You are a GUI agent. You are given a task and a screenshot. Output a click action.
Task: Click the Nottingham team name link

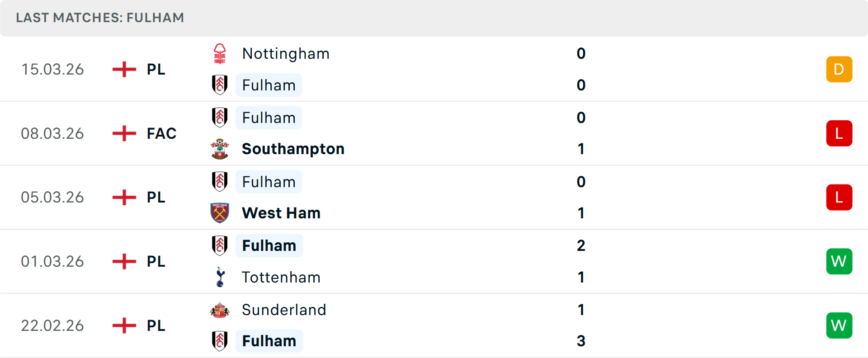(x=286, y=53)
